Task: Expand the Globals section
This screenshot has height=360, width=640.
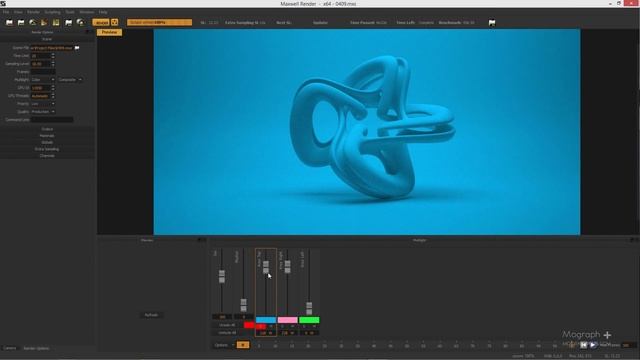Action: 47,142
